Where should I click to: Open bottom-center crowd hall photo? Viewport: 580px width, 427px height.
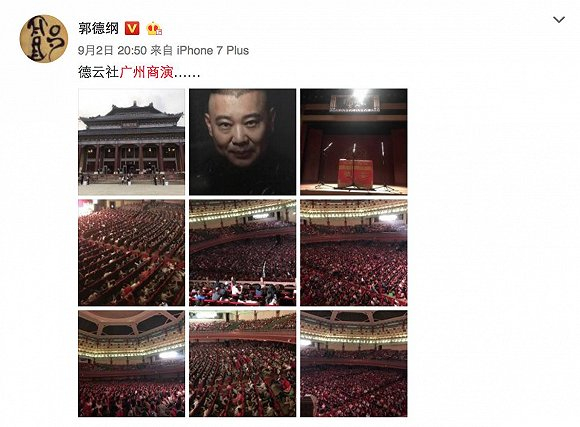[x=242, y=364]
